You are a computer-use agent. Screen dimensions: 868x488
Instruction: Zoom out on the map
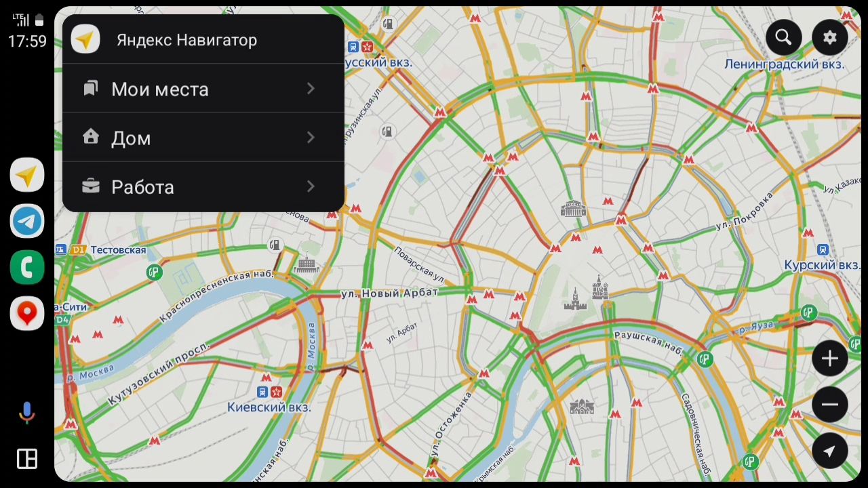tap(830, 405)
